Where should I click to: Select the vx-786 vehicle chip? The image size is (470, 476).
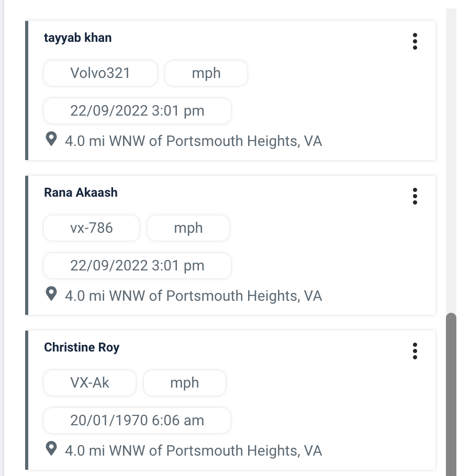coord(92,228)
